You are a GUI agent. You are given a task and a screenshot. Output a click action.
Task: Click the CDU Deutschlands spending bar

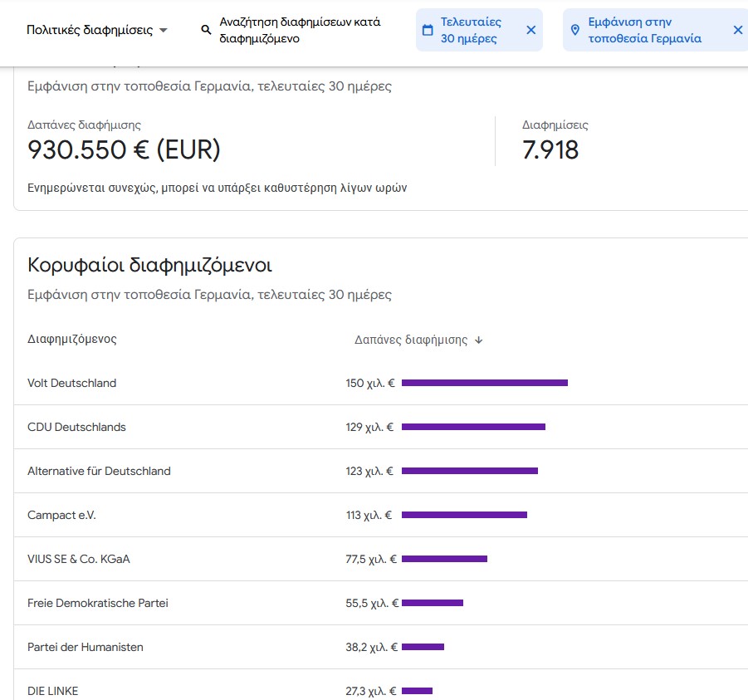pos(473,427)
